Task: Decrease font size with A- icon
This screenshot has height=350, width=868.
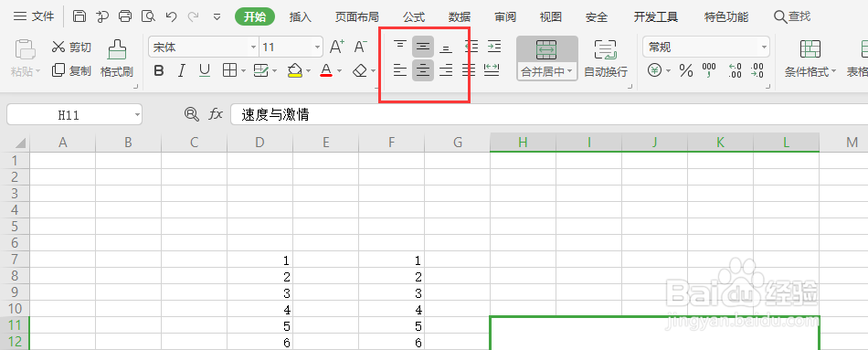Action: click(360, 48)
